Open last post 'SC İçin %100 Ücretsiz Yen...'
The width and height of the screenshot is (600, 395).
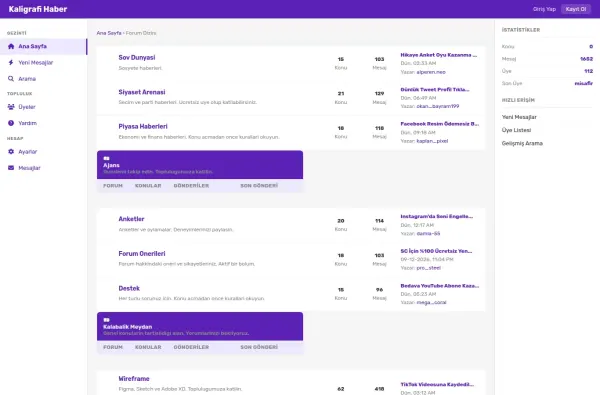click(x=436, y=251)
